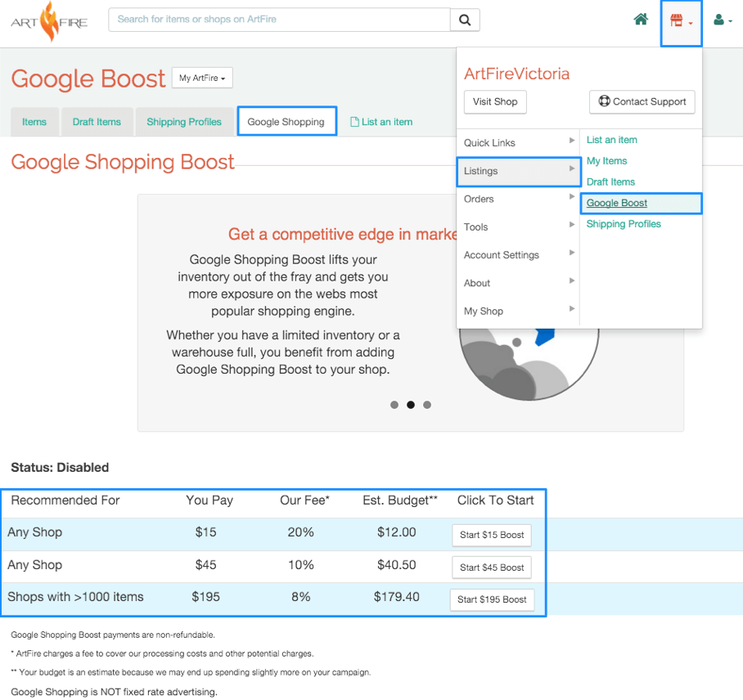Screen dimensions: 743x700
Task: Click lifebuoy icon on Contact Support
Action: click(604, 101)
